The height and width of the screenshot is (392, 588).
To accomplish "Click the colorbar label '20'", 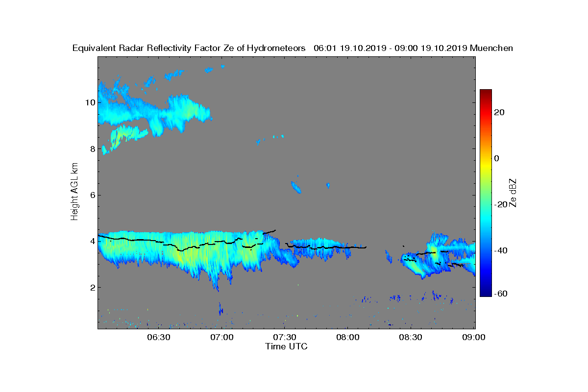I will [x=500, y=113].
